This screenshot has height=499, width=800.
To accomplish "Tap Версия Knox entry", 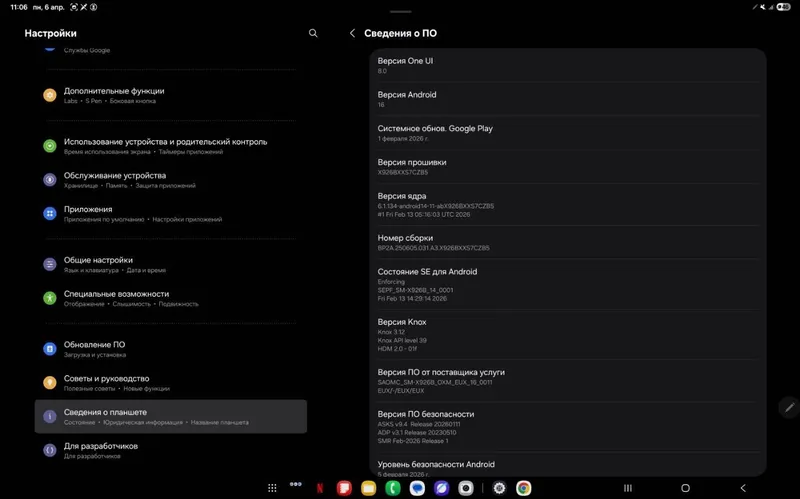I will tap(568, 335).
